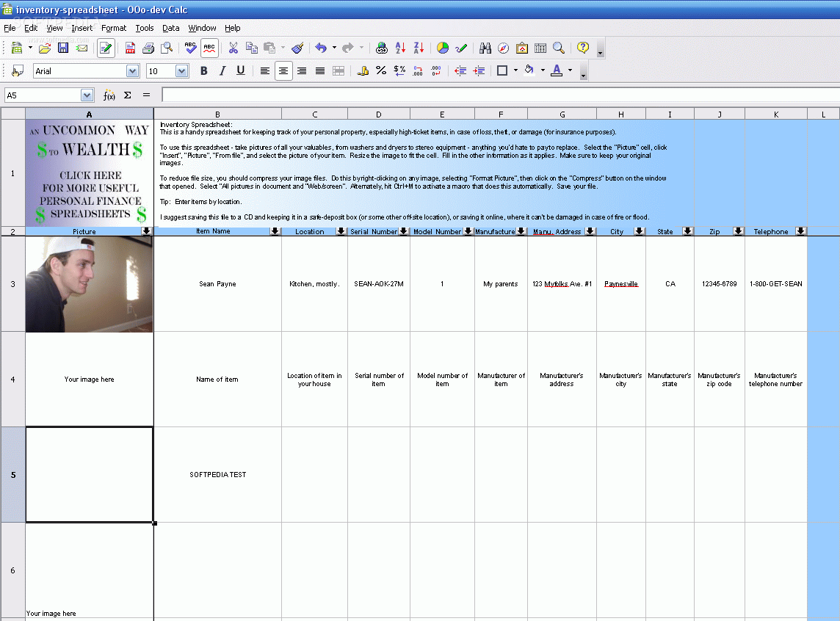
Task: Save the document with floppy icon
Action: click(62, 48)
